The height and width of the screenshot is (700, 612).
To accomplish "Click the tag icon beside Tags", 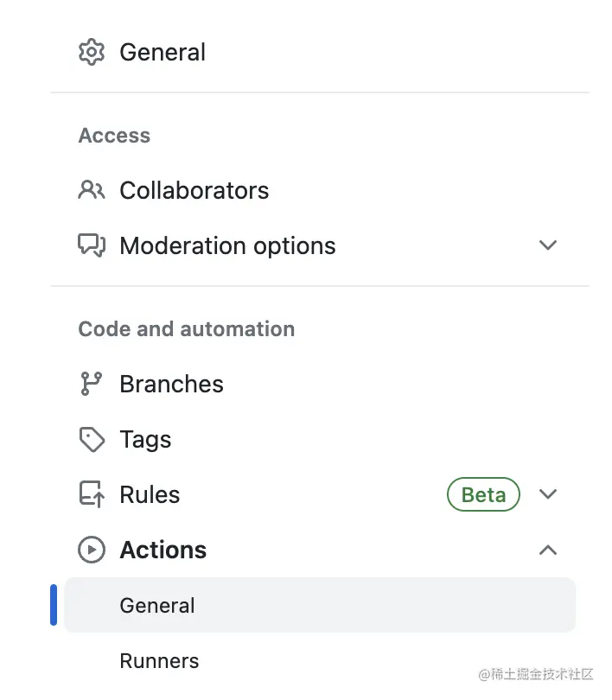I will coord(91,439).
